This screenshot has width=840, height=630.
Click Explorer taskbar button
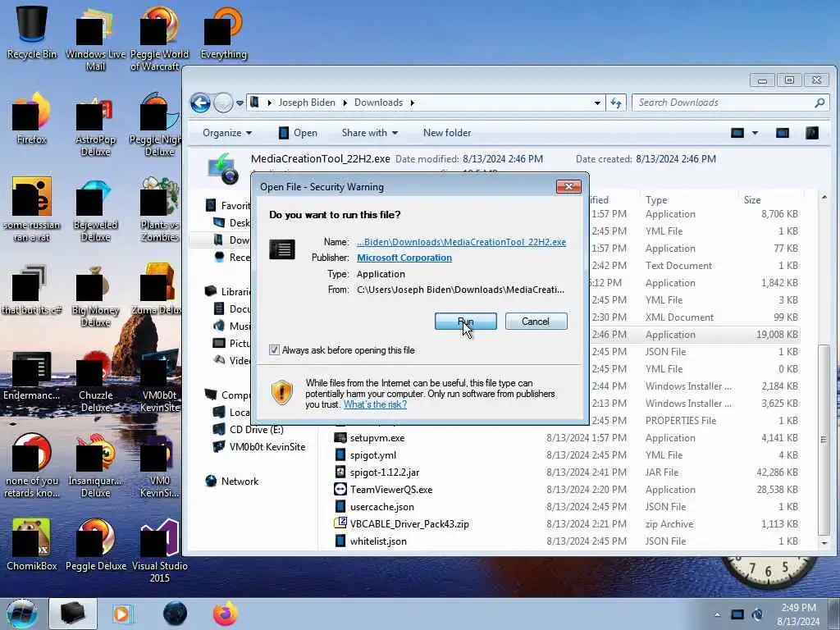[x=73, y=614]
